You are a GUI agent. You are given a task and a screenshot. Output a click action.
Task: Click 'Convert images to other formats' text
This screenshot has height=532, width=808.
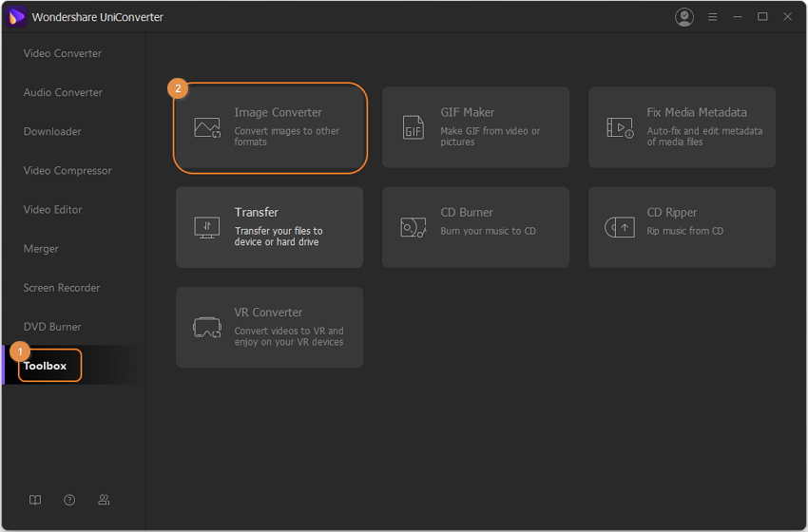(x=286, y=137)
